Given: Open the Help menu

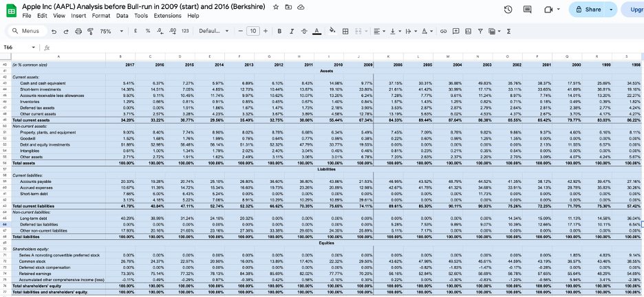Looking at the screenshot, I should point(193,16).
